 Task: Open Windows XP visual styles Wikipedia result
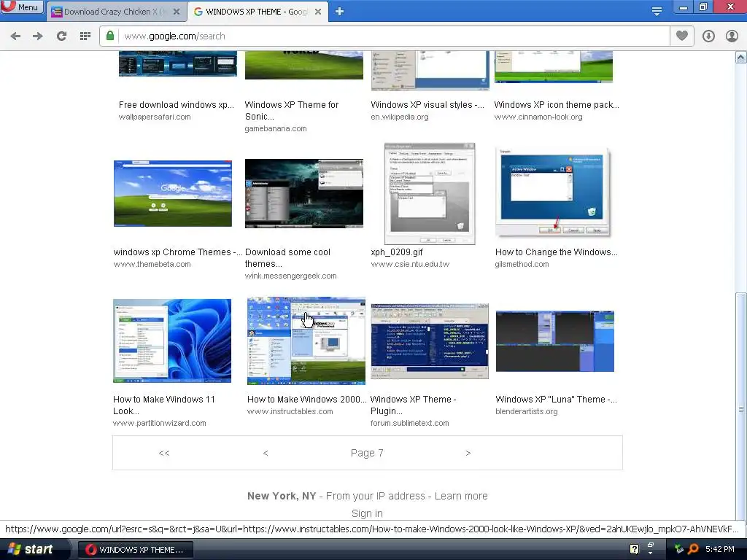(x=427, y=105)
